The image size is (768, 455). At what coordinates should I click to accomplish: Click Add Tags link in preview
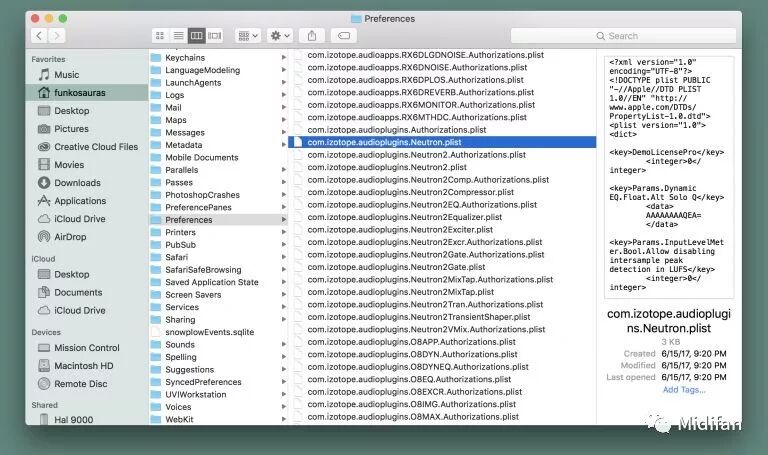point(684,390)
